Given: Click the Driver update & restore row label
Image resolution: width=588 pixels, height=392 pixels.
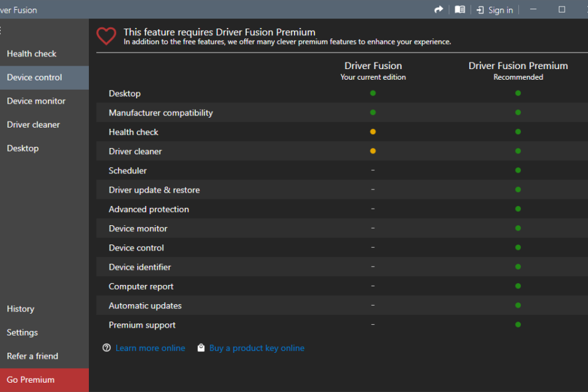Looking at the screenshot, I should [154, 190].
